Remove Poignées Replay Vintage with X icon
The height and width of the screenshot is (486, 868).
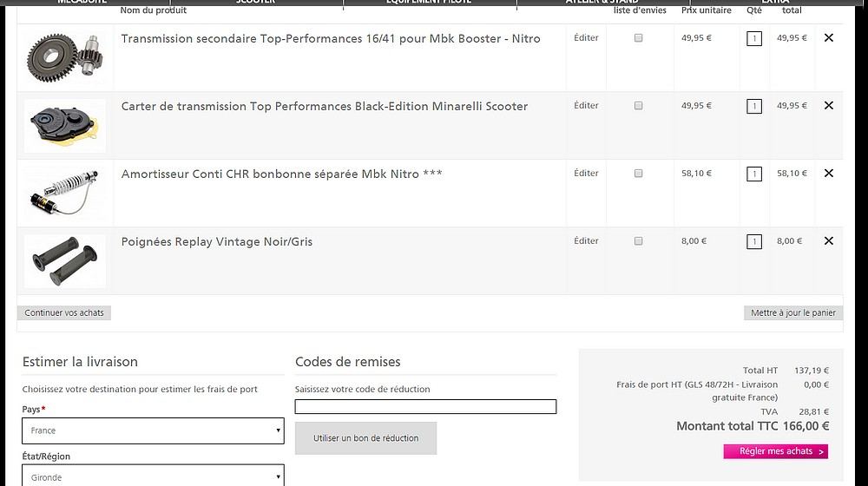[x=828, y=240]
